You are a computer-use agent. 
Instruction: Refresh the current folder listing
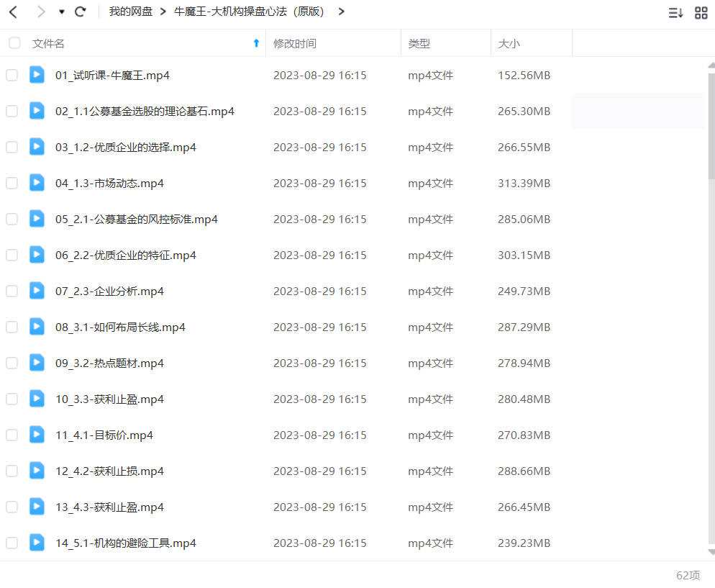pos(81,12)
